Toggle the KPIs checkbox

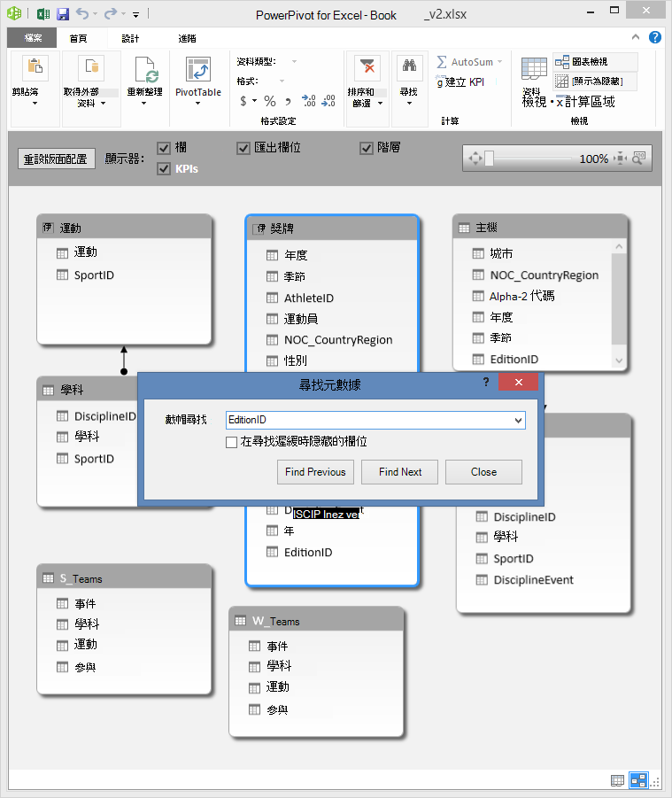point(163,169)
